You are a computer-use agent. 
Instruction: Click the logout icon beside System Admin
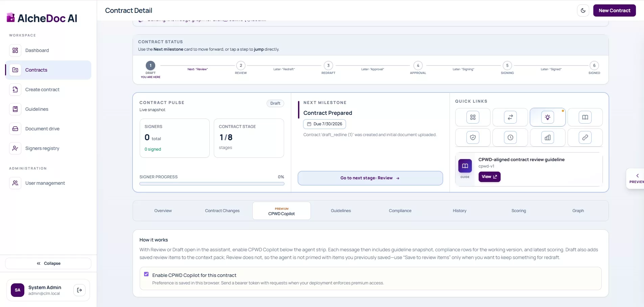tap(79, 290)
